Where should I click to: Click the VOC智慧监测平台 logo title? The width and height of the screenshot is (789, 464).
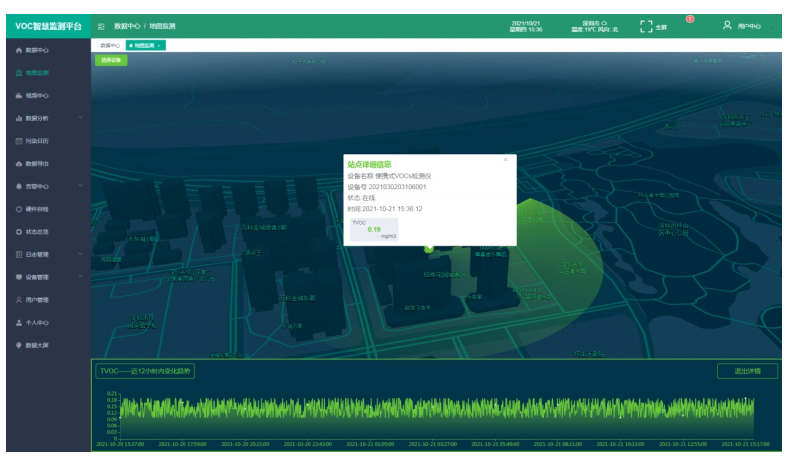click(x=48, y=26)
